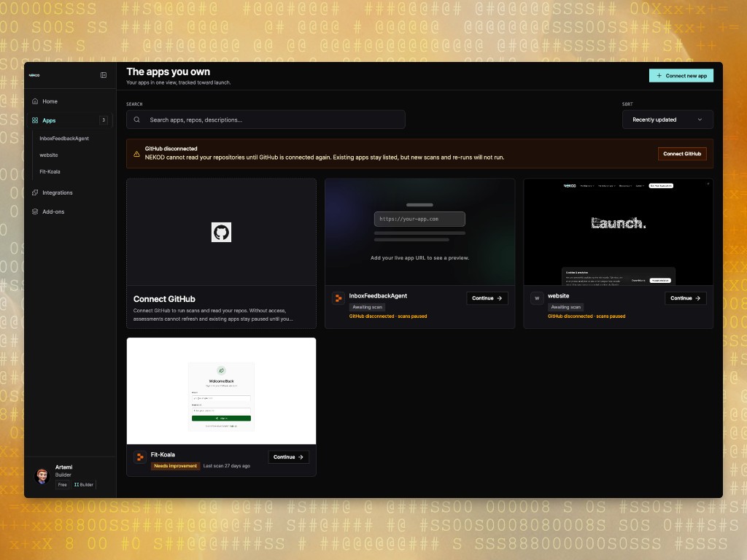
Task: Click the GitHub logo on connect card
Action: [x=221, y=233]
